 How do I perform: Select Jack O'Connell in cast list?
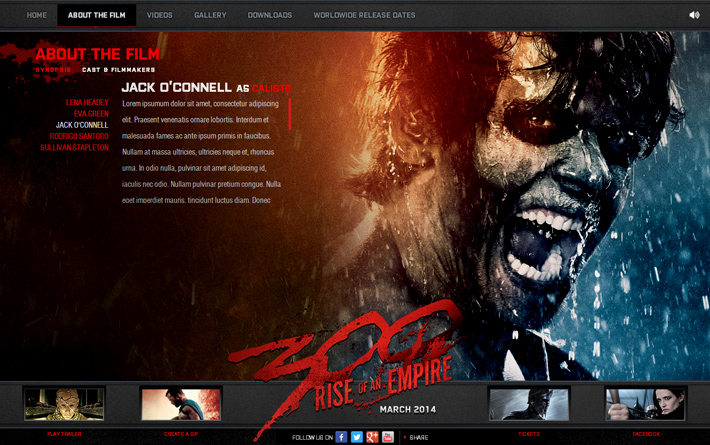click(x=82, y=125)
